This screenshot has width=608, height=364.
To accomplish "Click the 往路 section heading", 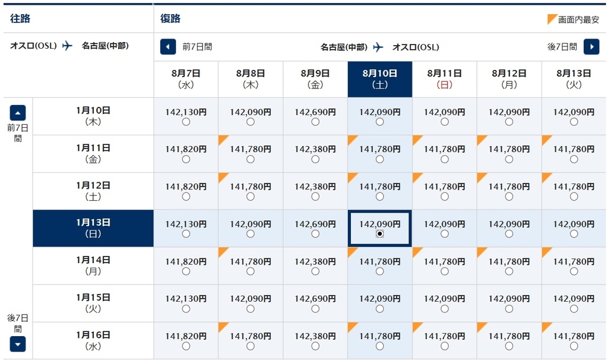I will click(20, 18).
